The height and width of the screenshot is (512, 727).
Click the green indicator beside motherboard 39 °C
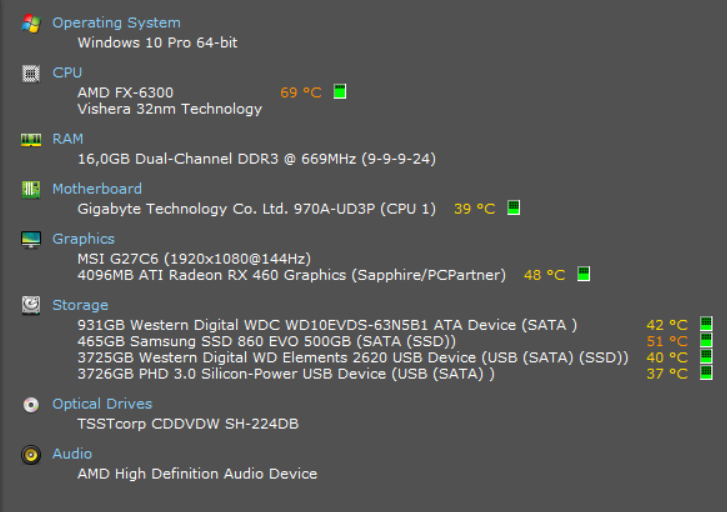(x=513, y=207)
